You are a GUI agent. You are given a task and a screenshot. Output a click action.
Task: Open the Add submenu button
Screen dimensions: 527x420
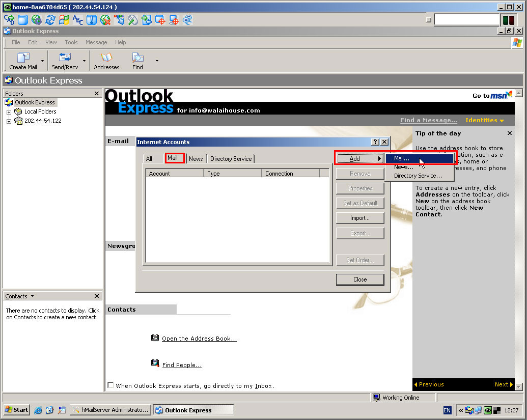[360, 159]
